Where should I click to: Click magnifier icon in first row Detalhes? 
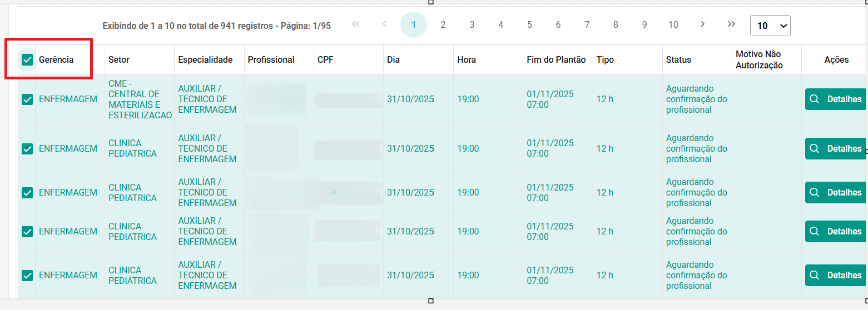click(815, 99)
